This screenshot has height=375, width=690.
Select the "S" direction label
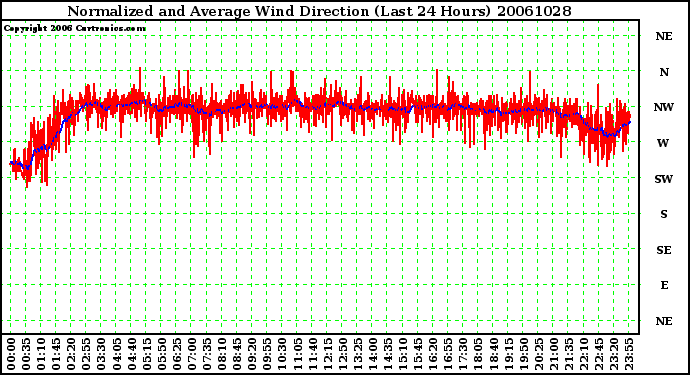(664, 214)
